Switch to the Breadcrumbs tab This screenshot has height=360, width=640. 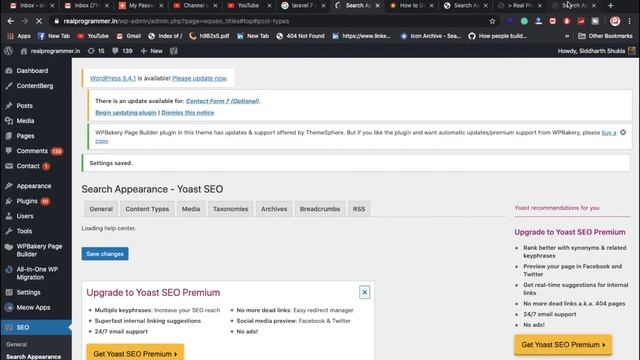point(320,209)
